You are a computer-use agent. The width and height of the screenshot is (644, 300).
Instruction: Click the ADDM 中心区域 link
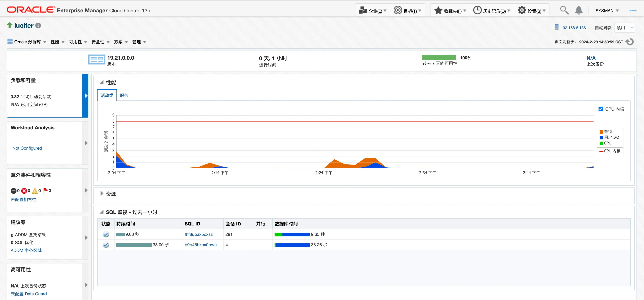26,251
